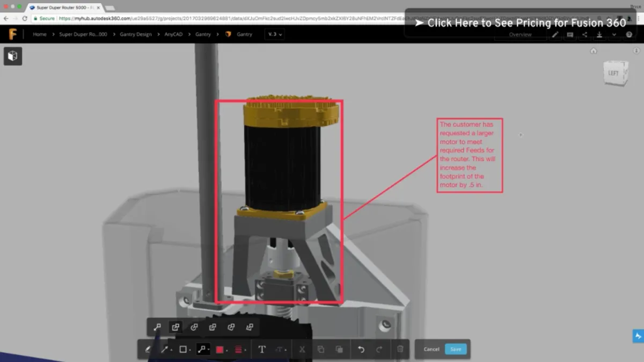644x362 pixels.
Task: Go back in the browser
Action: [6, 18]
